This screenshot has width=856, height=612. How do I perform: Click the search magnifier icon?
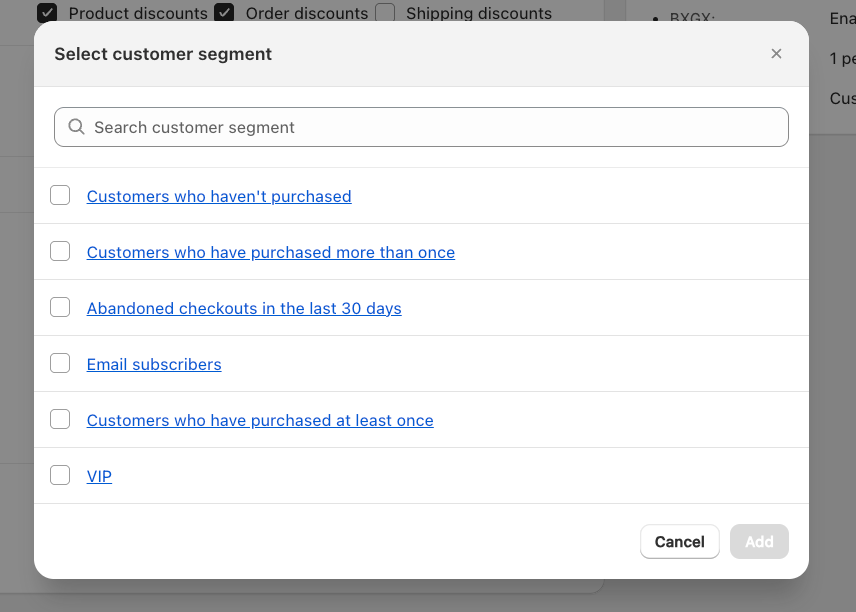point(76,127)
